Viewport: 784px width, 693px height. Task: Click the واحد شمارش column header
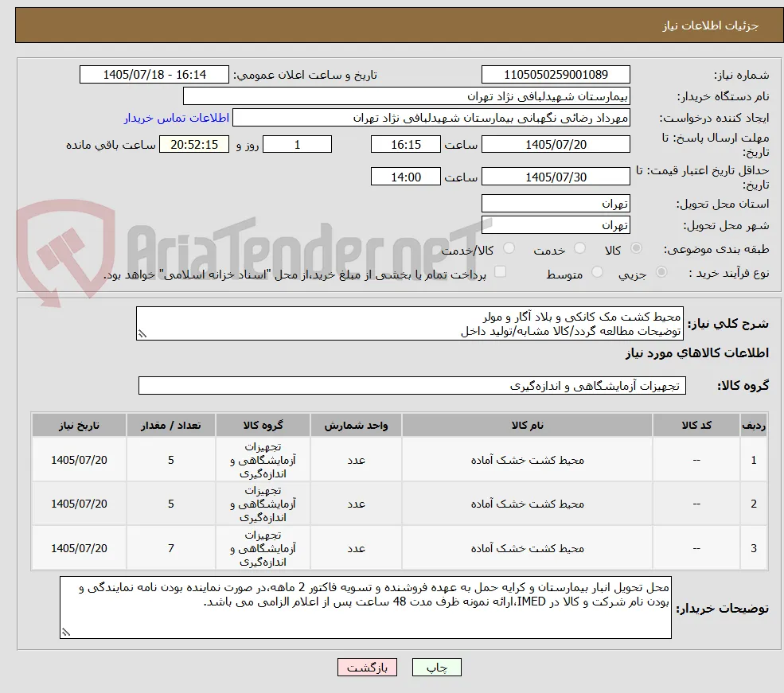click(x=356, y=425)
